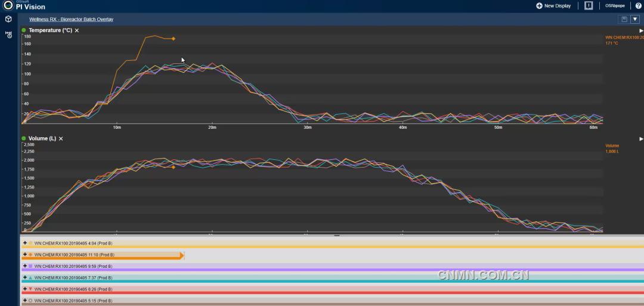
Task: Expand the 6:26 Prod B batch row
Action: [x=24, y=289]
